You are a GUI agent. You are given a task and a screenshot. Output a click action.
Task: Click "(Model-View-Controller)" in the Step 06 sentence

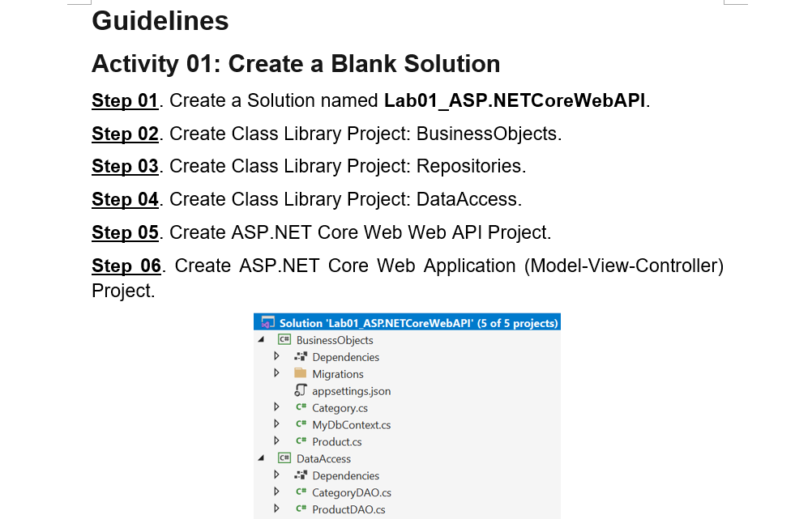click(624, 266)
